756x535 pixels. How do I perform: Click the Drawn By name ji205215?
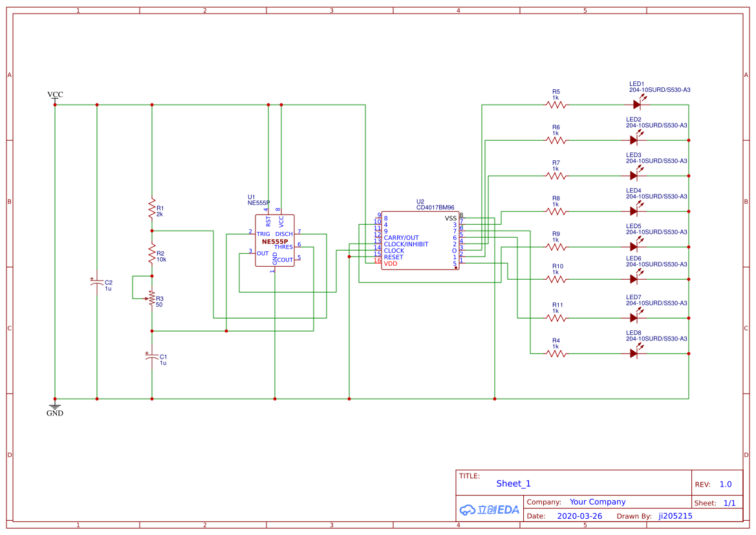675,516
